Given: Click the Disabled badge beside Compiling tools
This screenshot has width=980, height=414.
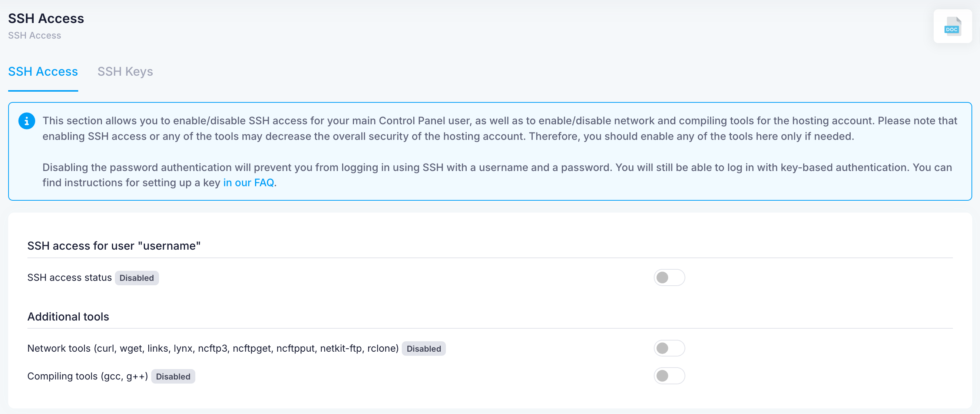Looking at the screenshot, I should point(173,376).
